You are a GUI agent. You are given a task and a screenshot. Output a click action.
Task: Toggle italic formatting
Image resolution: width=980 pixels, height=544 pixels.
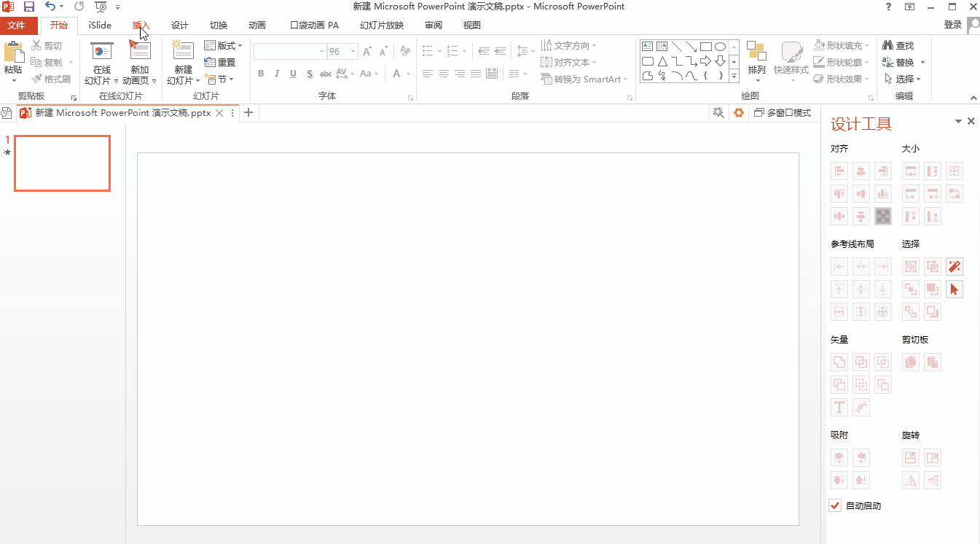278,74
